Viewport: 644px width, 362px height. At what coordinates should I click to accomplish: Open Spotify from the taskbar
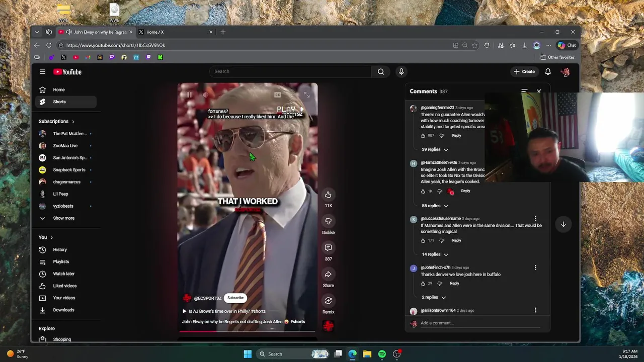pos(382,354)
